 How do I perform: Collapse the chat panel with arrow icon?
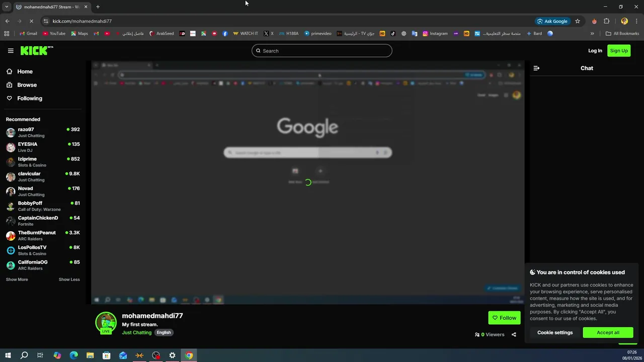point(536,68)
